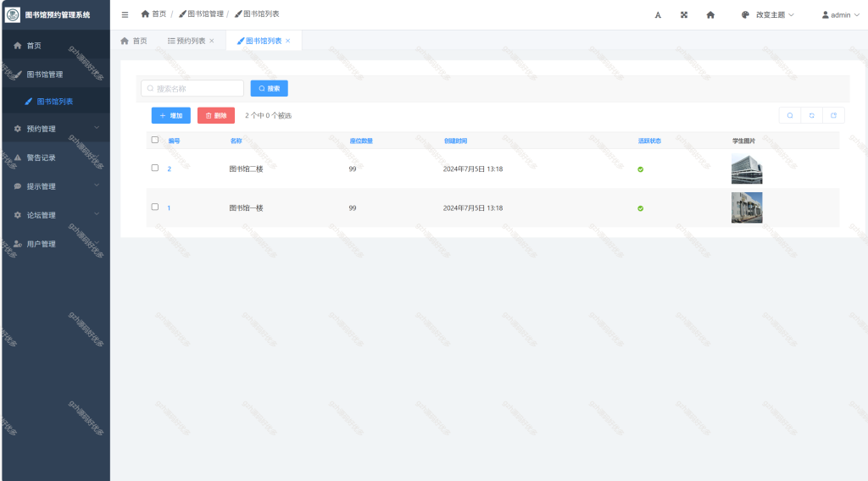868x481 pixels.
Task: Click the table export icon button
Action: click(834, 115)
